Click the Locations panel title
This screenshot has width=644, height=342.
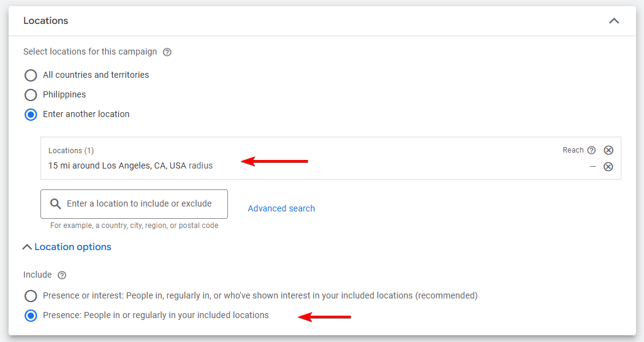coord(46,21)
